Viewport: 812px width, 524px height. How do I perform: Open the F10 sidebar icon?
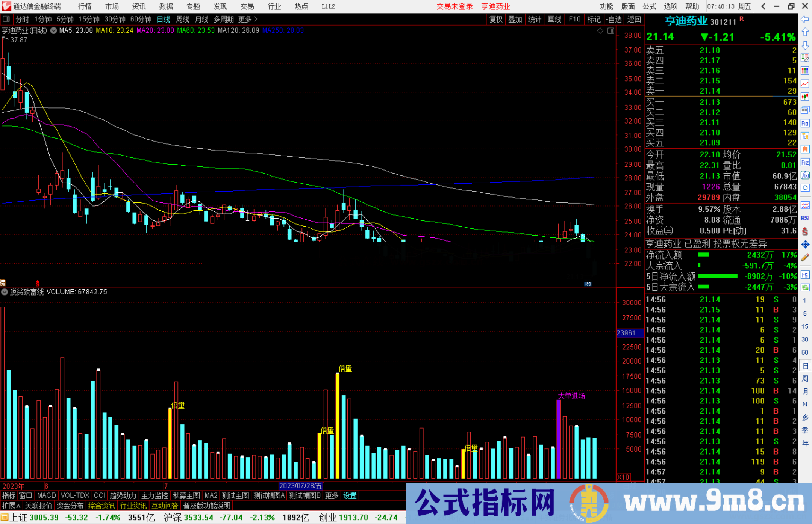805,123
